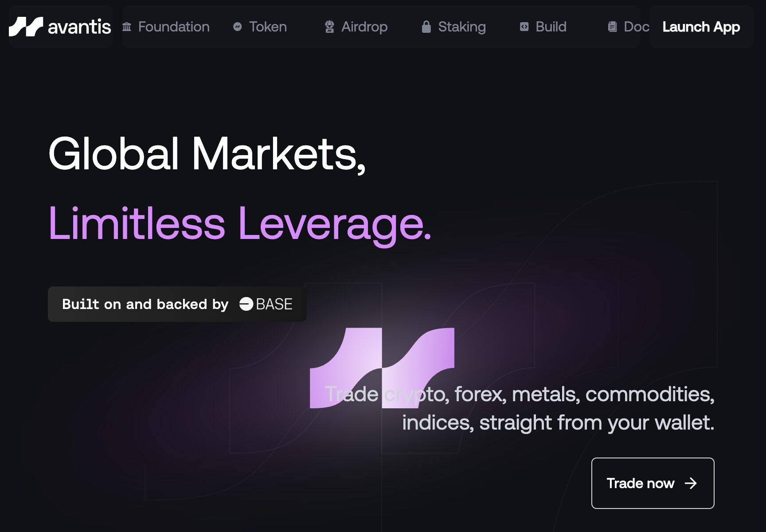Image resolution: width=766 pixels, height=532 pixels.
Task: Click the Docs document icon
Action: [x=612, y=27]
